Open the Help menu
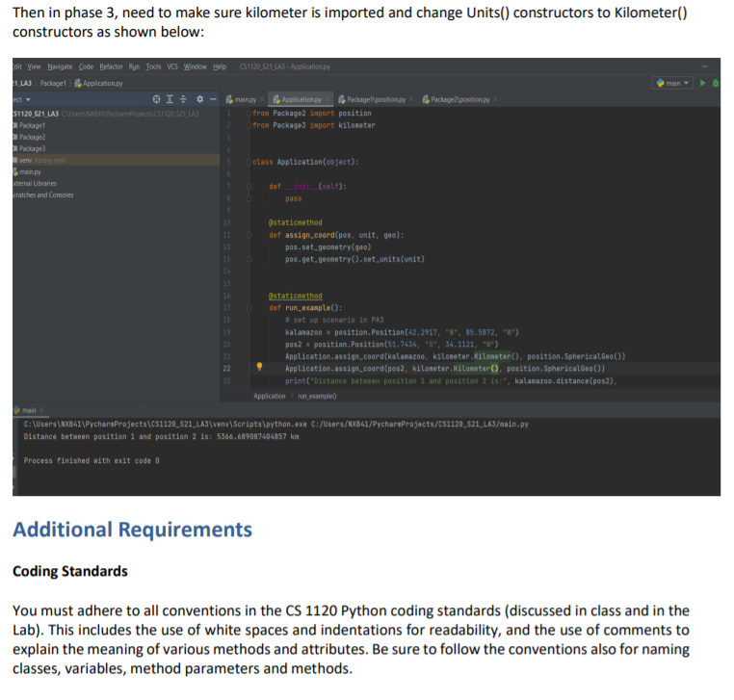The image size is (734, 700). (220, 66)
